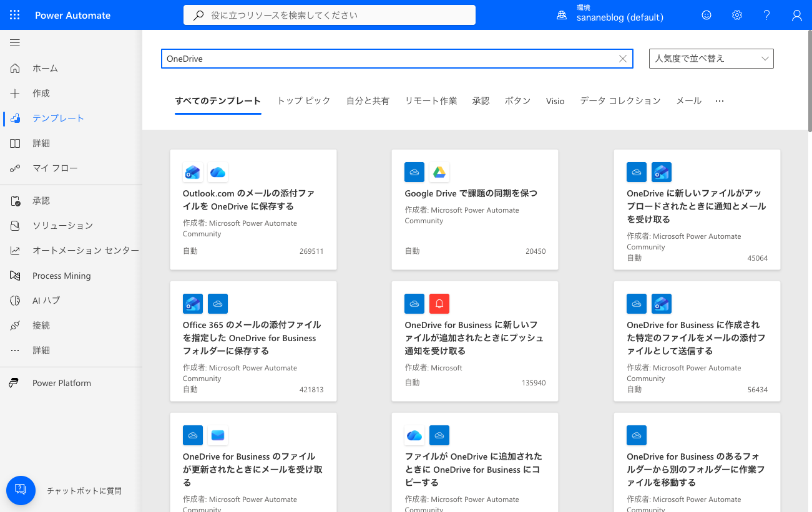Screen dimensions: 812x512
Task: Open the Home page in sidebar
Action: click(70, 68)
